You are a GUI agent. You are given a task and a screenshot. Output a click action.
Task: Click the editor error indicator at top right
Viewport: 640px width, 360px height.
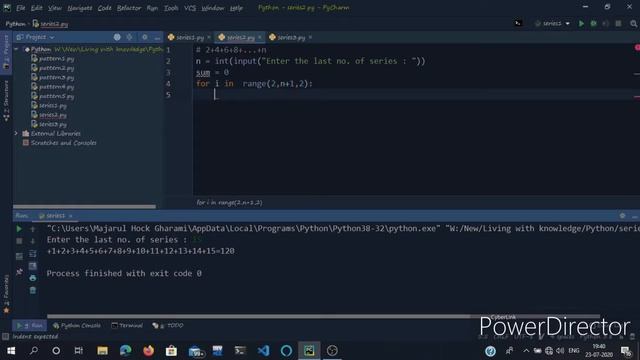637,48
